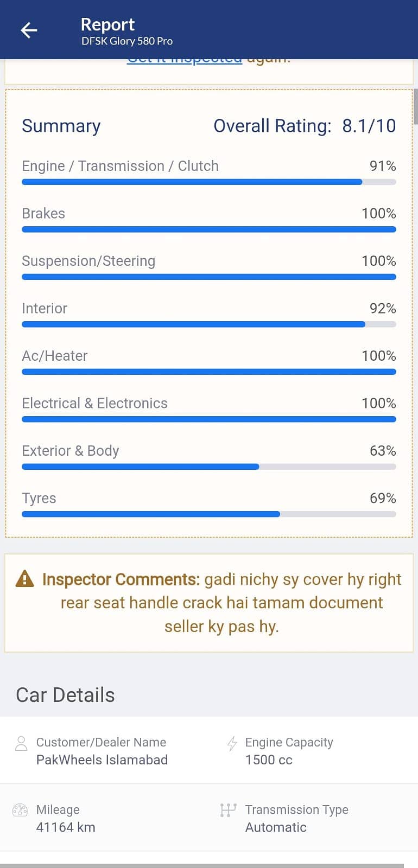This screenshot has height=868, width=418.
Task: Click the Tyres rating bar
Action: pyautogui.click(x=209, y=514)
